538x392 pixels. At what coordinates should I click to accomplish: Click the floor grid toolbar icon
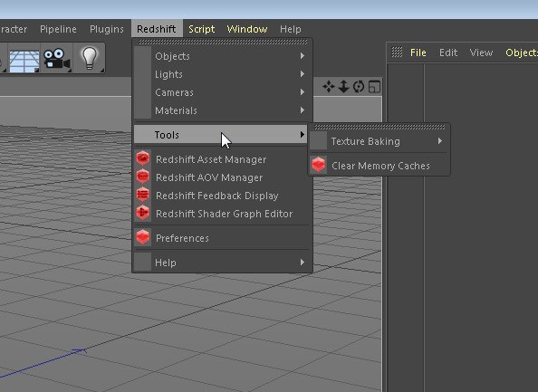tap(24, 58)
